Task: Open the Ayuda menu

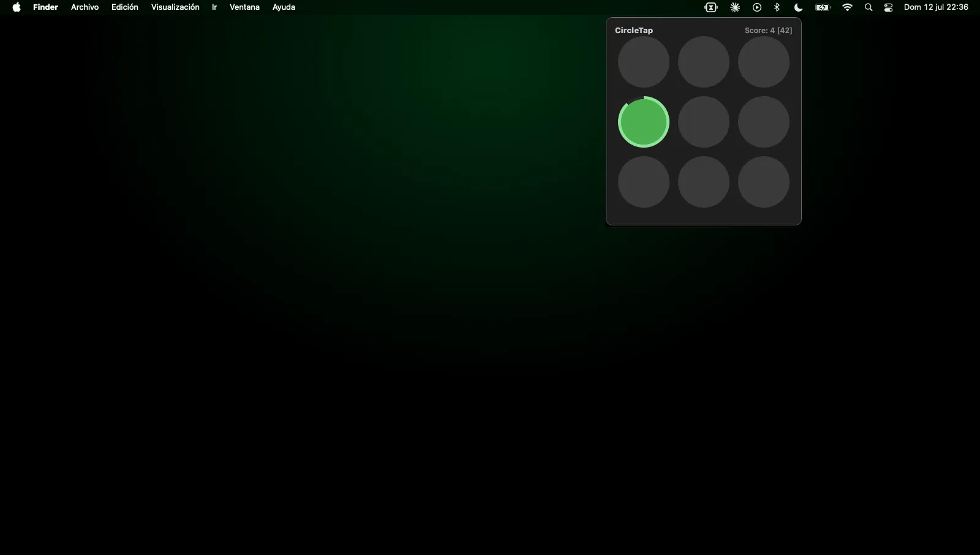Action: coord(284,7)
